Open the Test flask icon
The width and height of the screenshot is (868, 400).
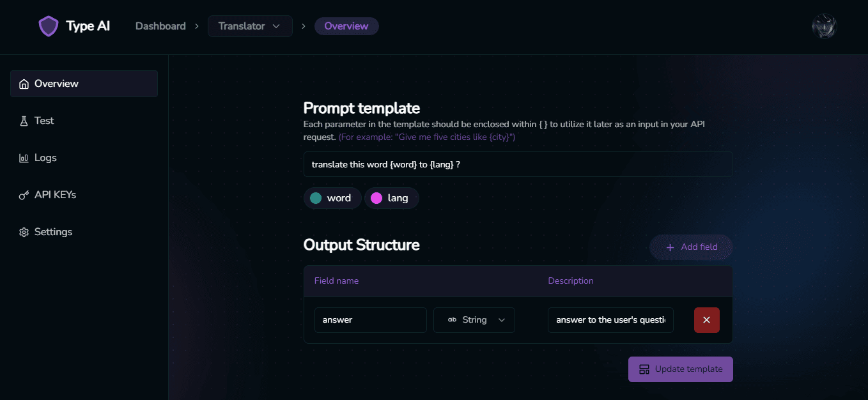click(x=24, y=121)
